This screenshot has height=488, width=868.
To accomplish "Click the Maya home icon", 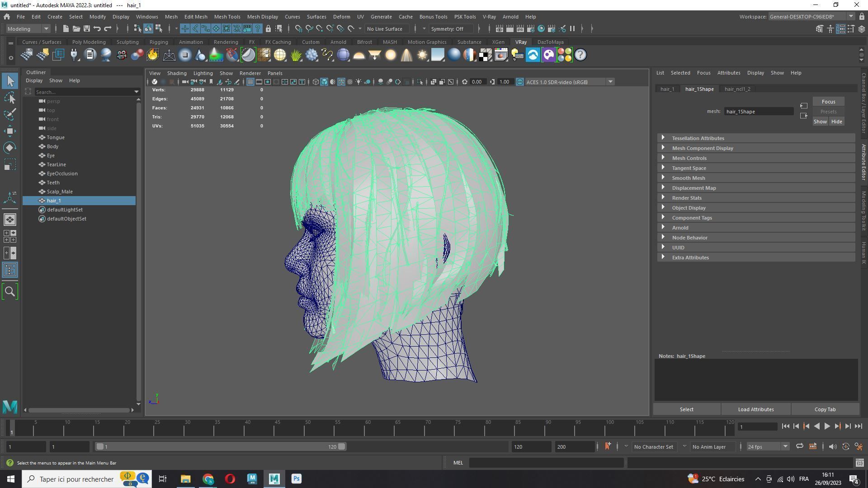I will [7, 17].
